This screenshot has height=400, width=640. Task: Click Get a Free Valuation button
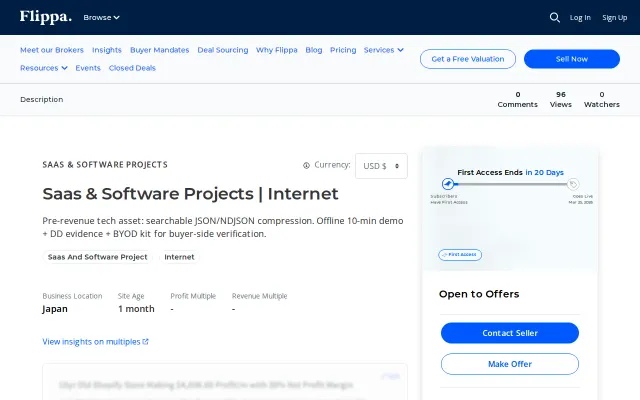coord(468,59)
